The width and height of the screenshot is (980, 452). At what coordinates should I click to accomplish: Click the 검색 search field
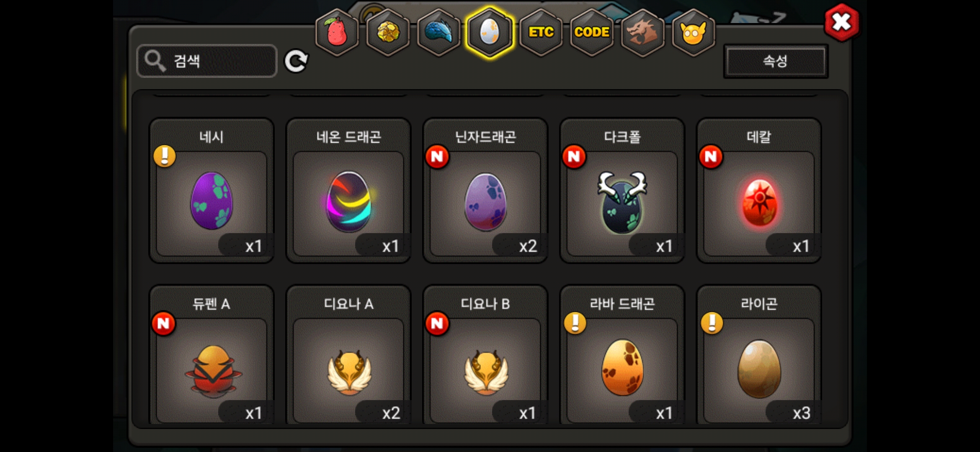pyautogui.click(x=207, y=61)
